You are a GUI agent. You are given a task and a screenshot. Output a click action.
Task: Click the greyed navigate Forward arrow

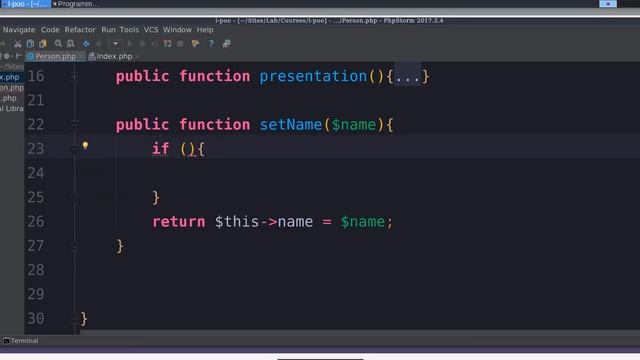[99, 44]
